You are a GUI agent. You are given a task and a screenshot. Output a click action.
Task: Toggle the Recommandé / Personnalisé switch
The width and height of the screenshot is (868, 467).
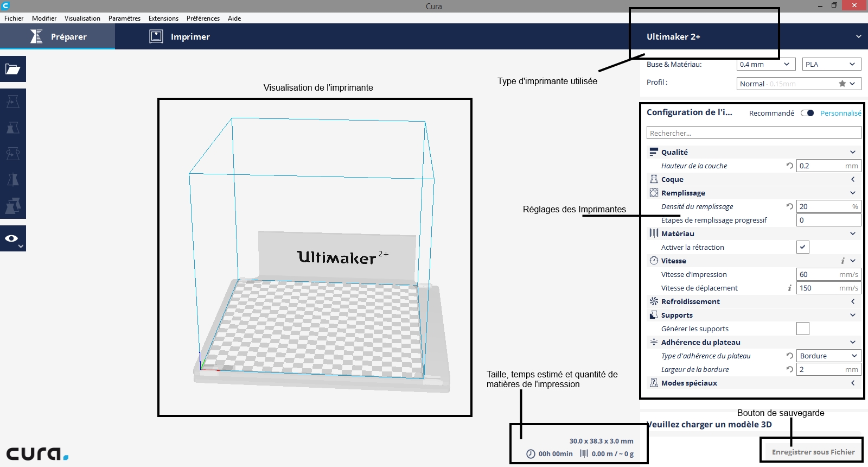(x=807, y=113)
